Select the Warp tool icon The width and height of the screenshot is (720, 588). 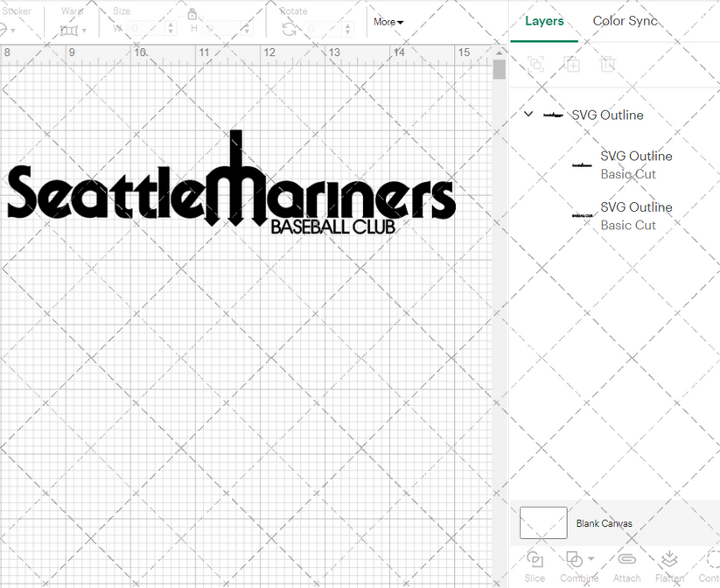66,29
